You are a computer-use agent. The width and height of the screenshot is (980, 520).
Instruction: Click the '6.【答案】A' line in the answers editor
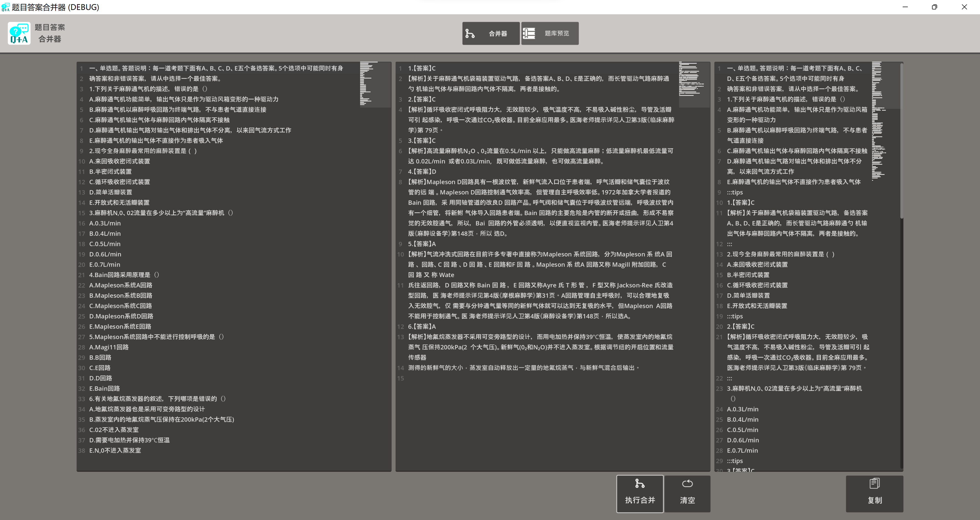[x=422, y=327]
